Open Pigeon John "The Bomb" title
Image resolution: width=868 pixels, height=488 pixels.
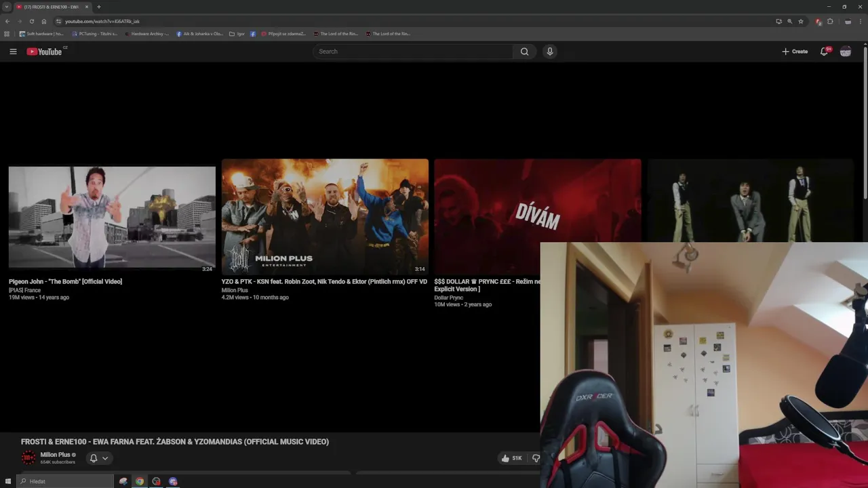point(66,281)
